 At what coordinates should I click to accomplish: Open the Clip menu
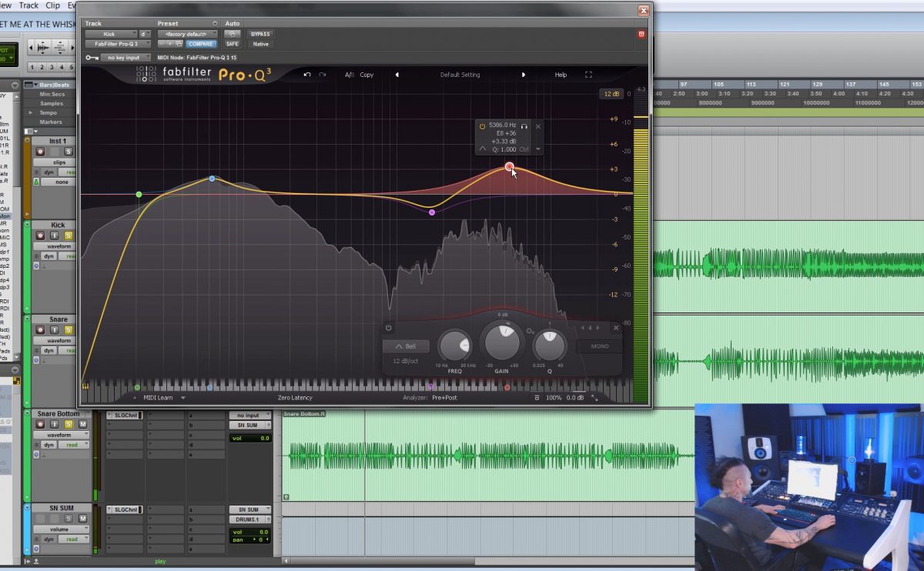[x=52, y=5]
